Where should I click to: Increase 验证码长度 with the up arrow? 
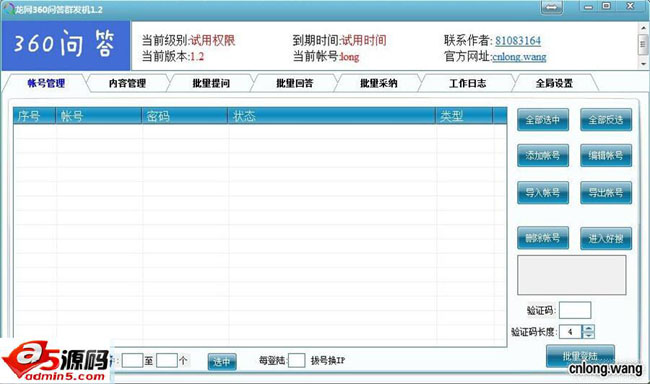click(x=588, y=328)
